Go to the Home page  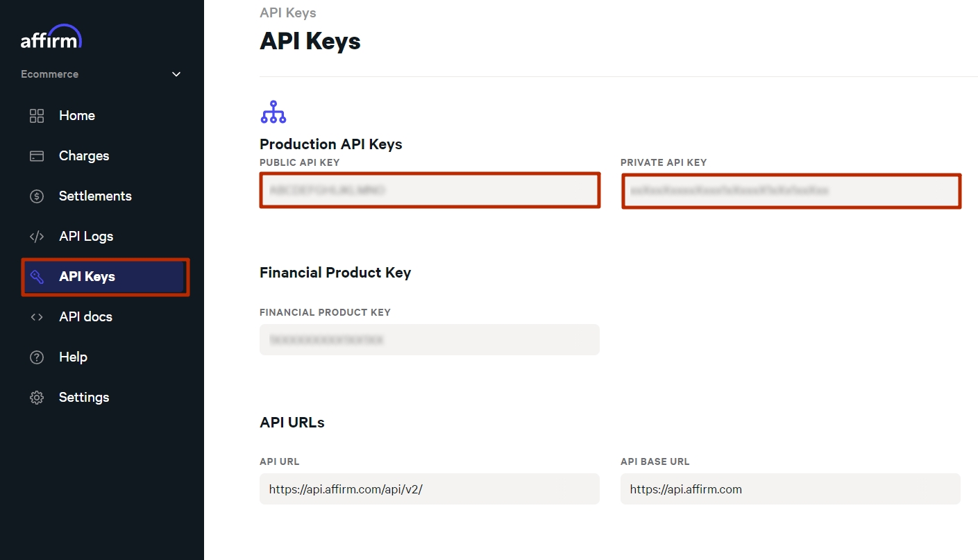pyautogui.click(x=77, y=116)
